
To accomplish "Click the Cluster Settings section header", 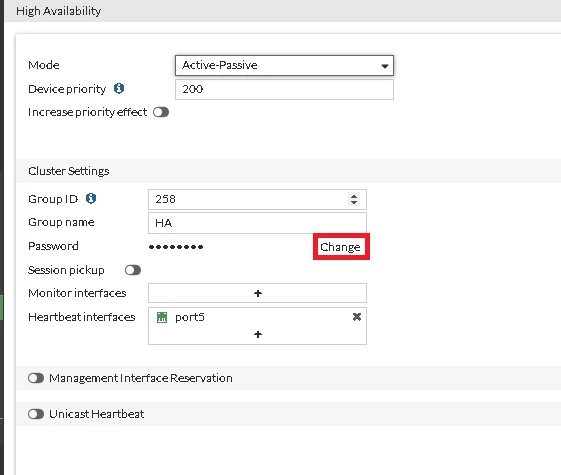I will (69, 171).
